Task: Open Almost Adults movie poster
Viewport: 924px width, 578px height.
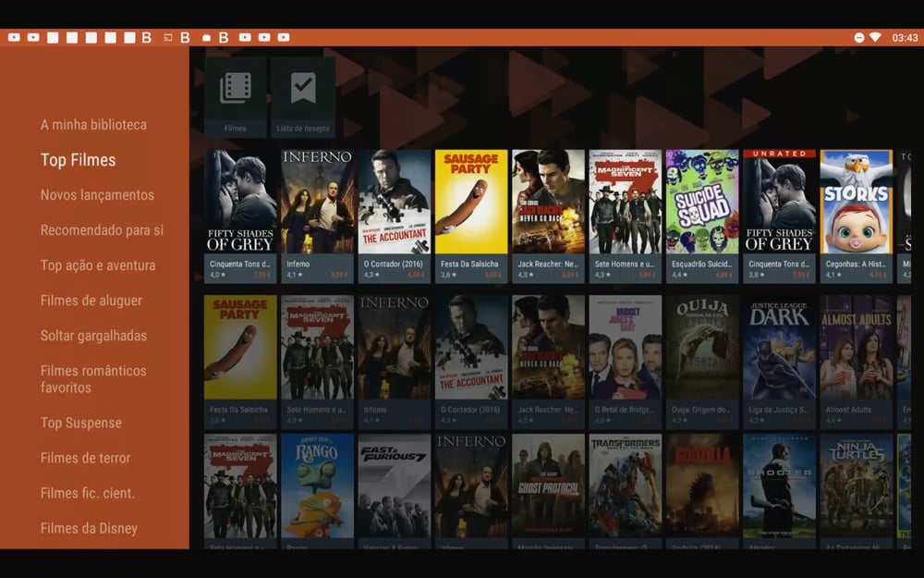Action: point(857,348)
